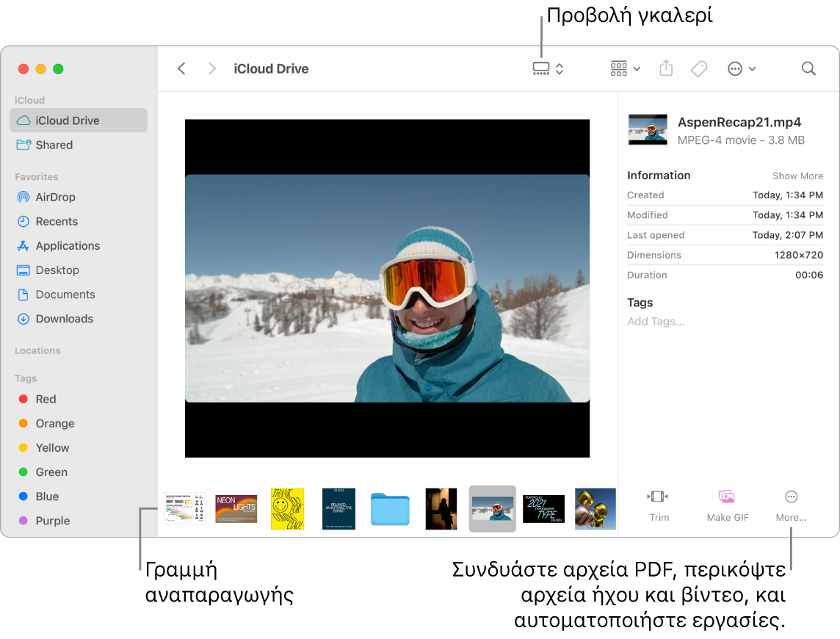
Task: Open the gallery view switcher dropdown
Action: pos(548,69)
